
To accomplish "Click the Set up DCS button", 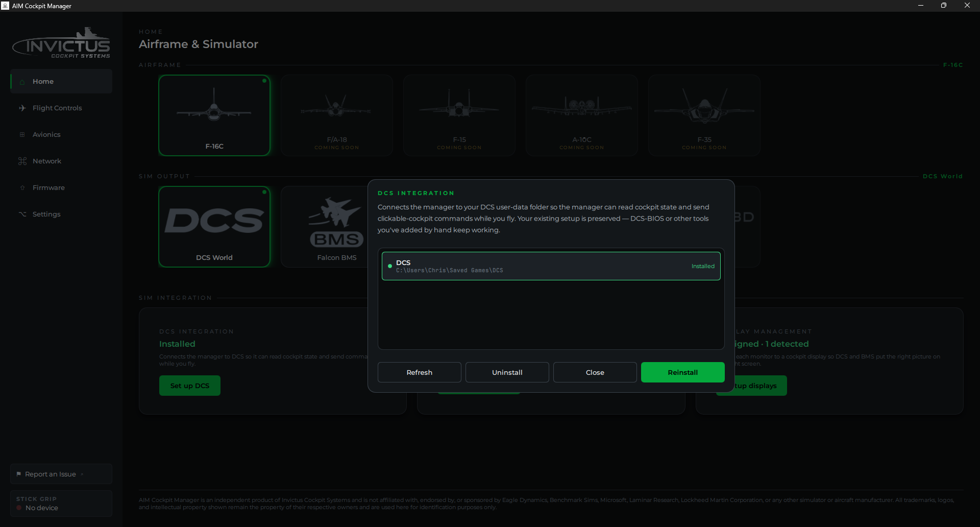I will (x=190, y=386).
